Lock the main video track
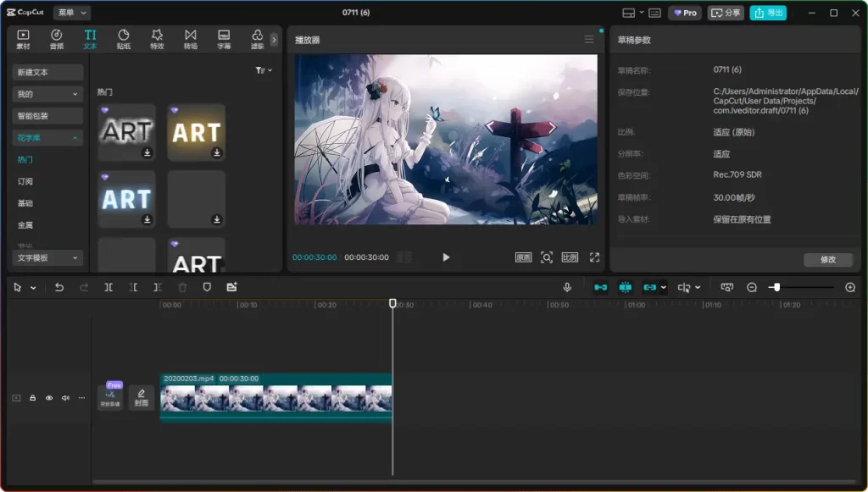 (33, 398)
